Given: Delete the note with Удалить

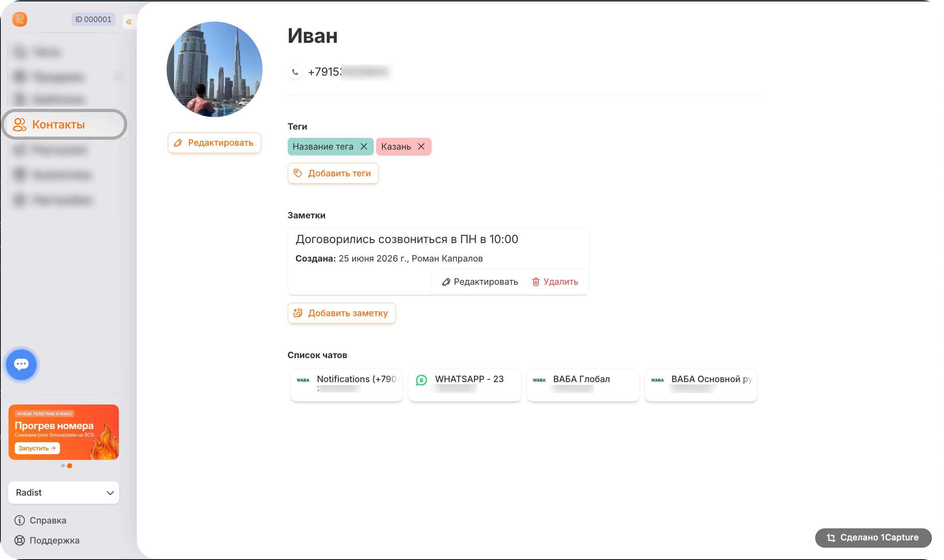Looking at the screenshot, I should pos(555,282).
